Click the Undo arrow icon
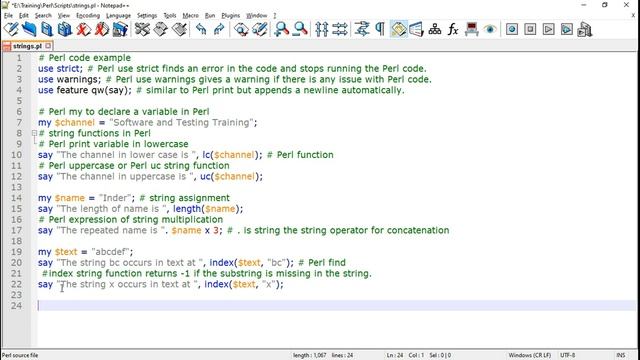This screenshot has height=360, width=640. [x=201, y=29]
